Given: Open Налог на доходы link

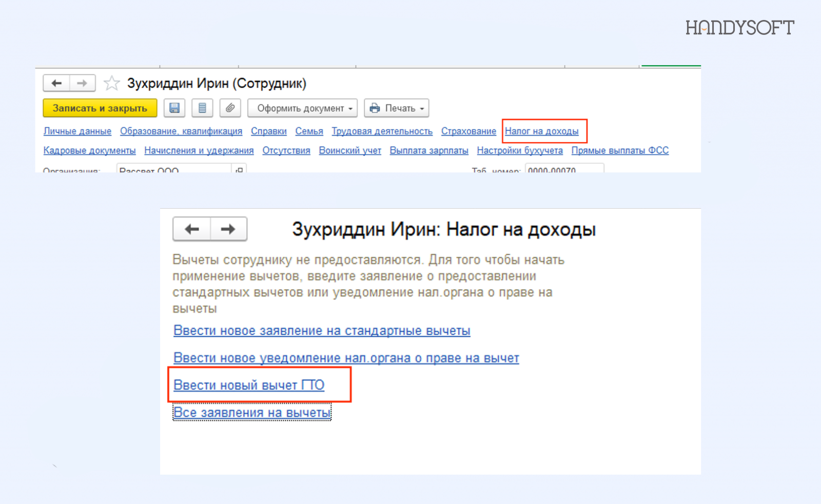Looking at the screenshot, I should [542, 131].
